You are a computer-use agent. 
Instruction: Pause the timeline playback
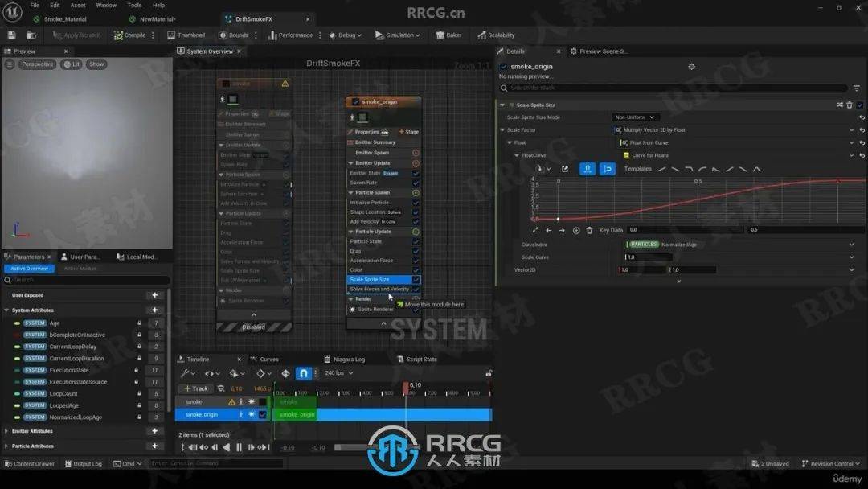(x=239, y=447)
